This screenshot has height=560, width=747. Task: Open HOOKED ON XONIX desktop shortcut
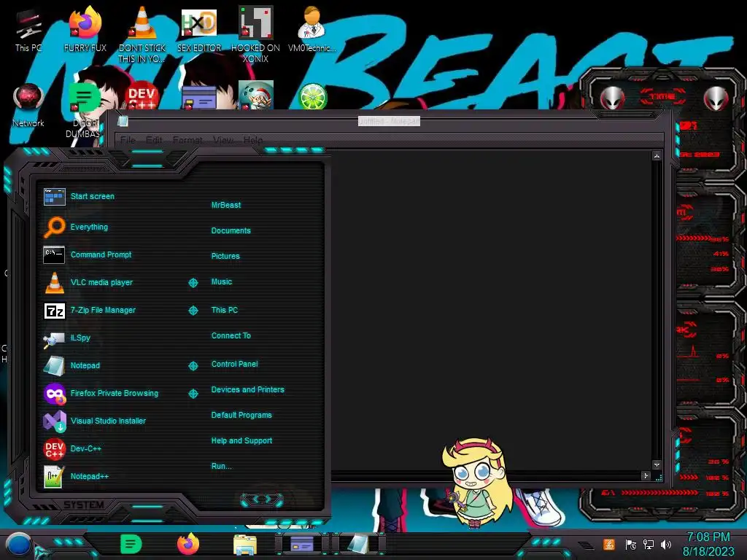255,34
